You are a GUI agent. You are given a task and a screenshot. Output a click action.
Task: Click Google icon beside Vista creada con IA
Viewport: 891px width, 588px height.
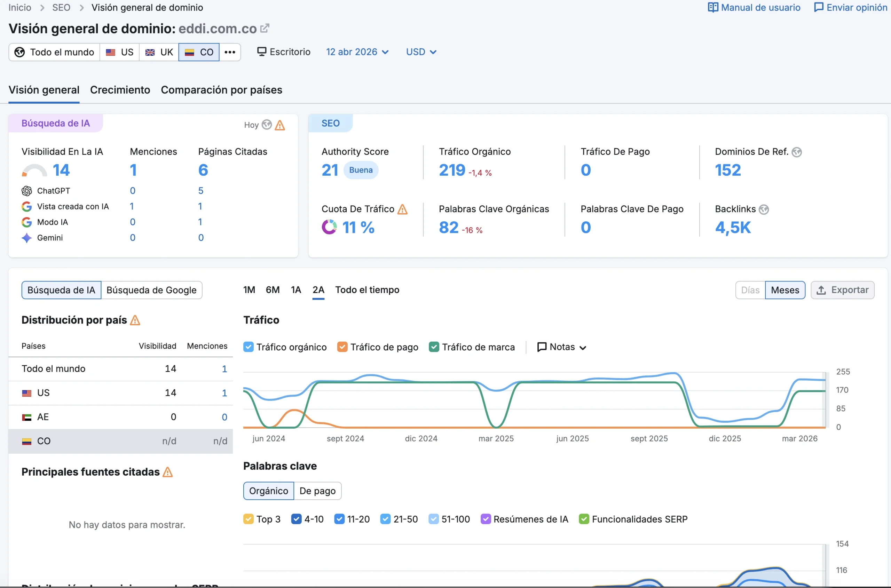pyautogui.click(x=27, y=206)
